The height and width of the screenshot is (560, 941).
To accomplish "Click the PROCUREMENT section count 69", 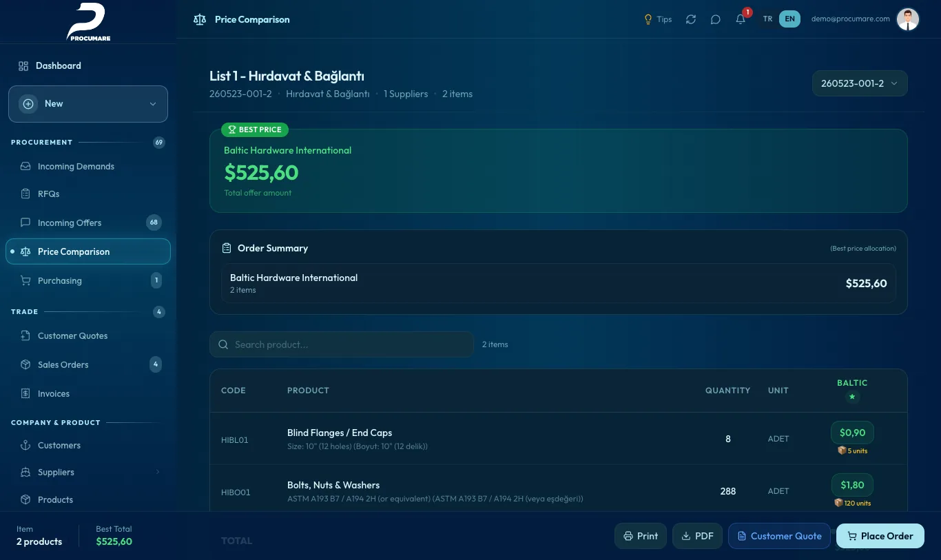I will point(159,143).
